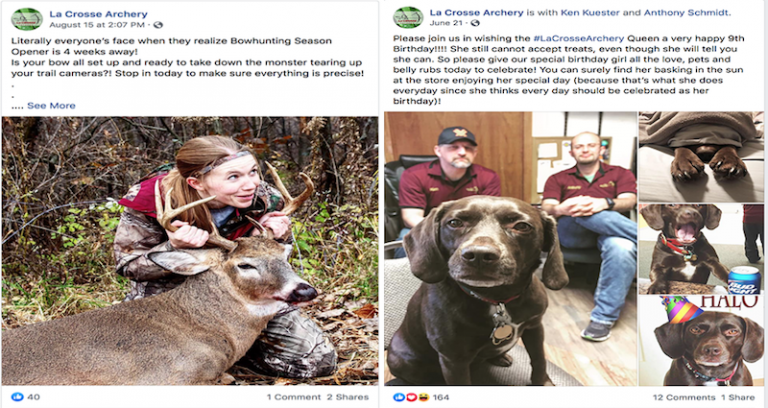
Task: Open La Crosse Archery avatar on right post
Action: tap(408, 18)
